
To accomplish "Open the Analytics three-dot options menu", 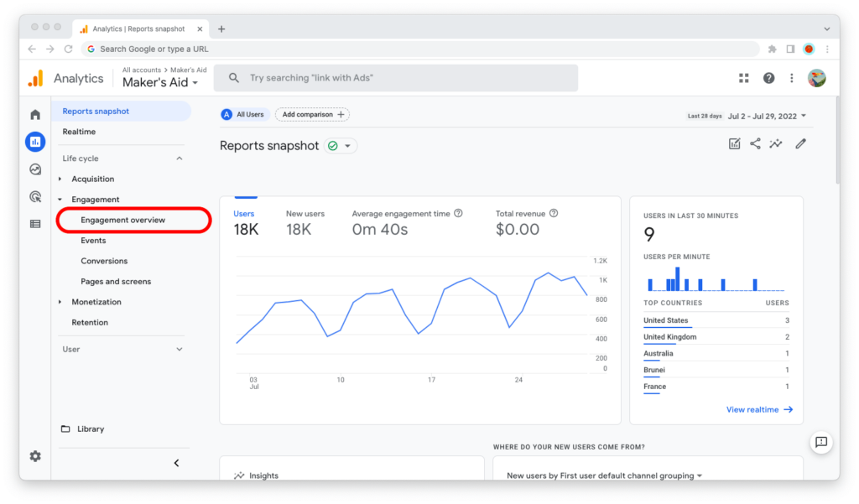I will (792, 78).
